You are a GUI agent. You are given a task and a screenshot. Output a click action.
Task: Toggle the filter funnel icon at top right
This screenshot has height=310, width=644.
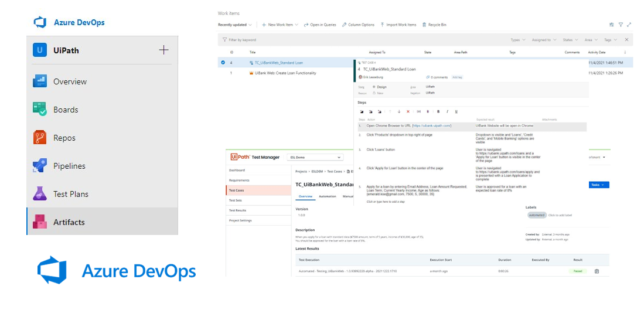click(621, 25)
